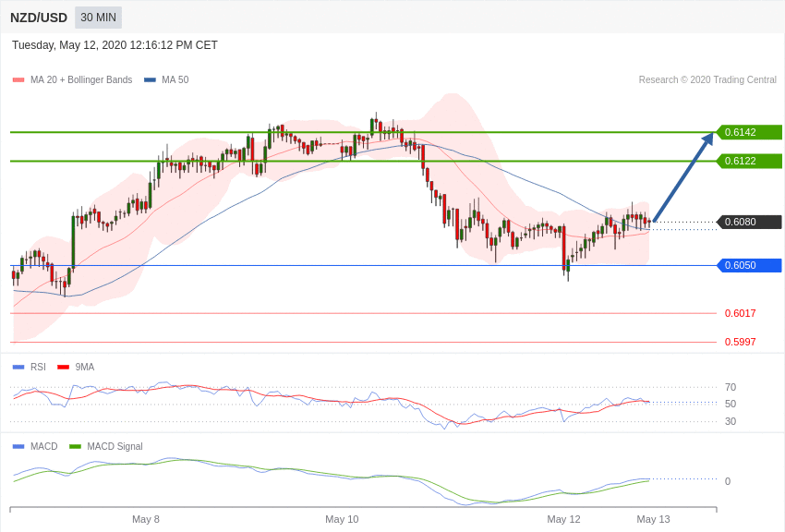
Task: Click the RSI 70 axis value
Action: pyautogui.click(x=731, y=387)
